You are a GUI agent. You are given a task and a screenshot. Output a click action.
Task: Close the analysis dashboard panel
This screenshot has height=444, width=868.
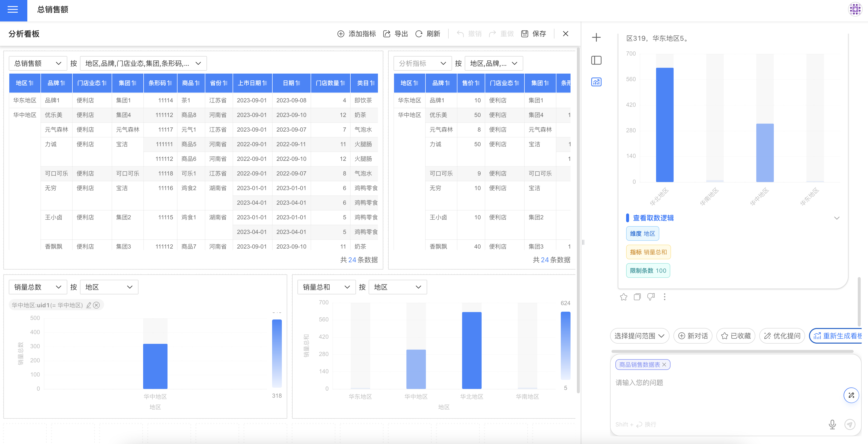point(565,34)
